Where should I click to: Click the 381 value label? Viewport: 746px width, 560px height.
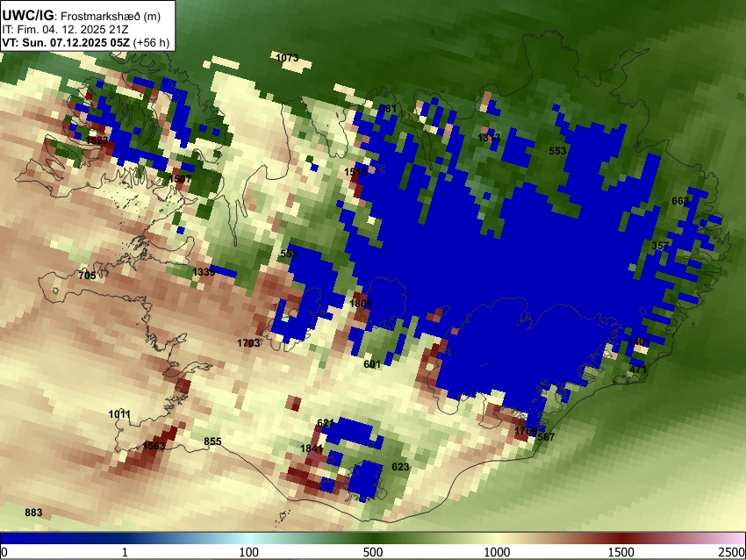click(x=388, y=109)
